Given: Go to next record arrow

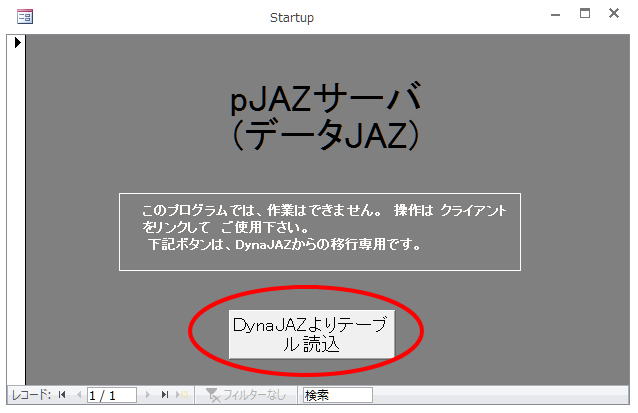Looking at the screenshot, I should pos(147,395).
